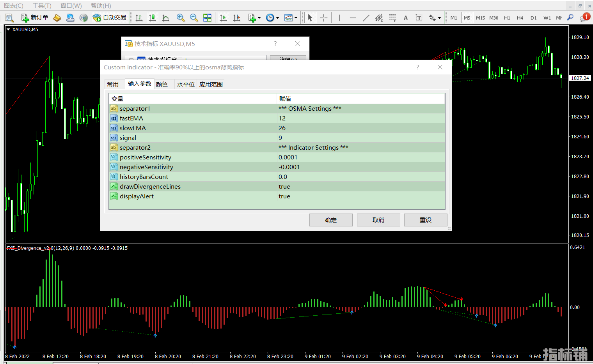Open the chat notifications icon

pos(584,18)
